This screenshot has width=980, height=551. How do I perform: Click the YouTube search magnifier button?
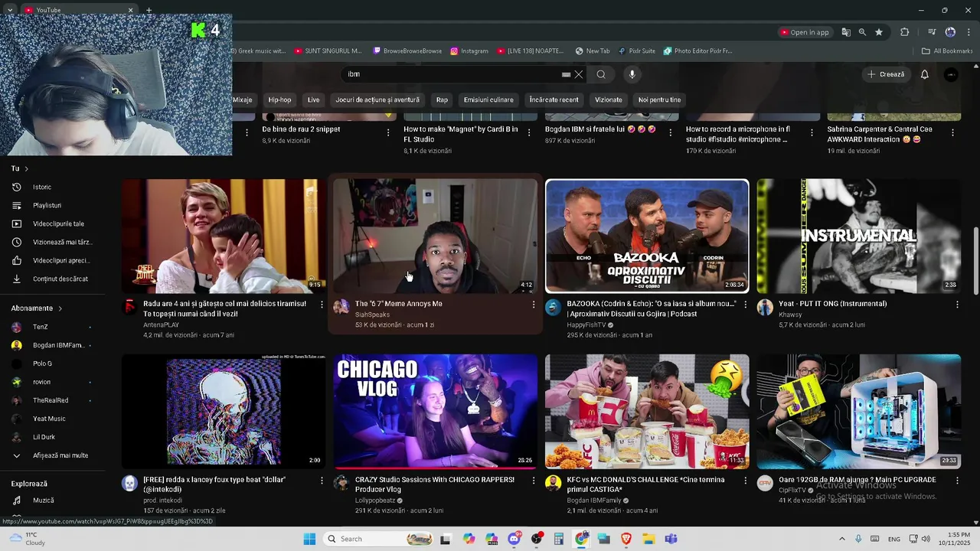[x=601, y=74]
